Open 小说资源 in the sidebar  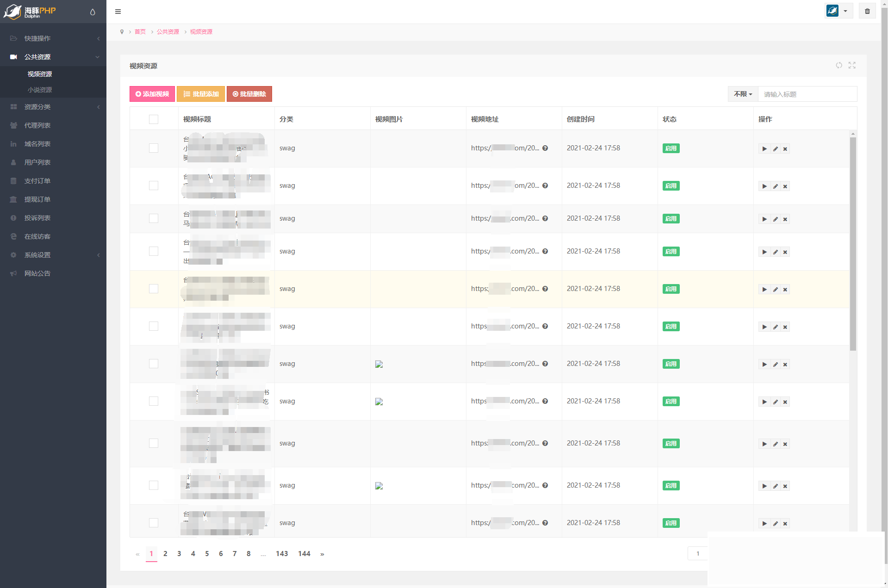40,90
